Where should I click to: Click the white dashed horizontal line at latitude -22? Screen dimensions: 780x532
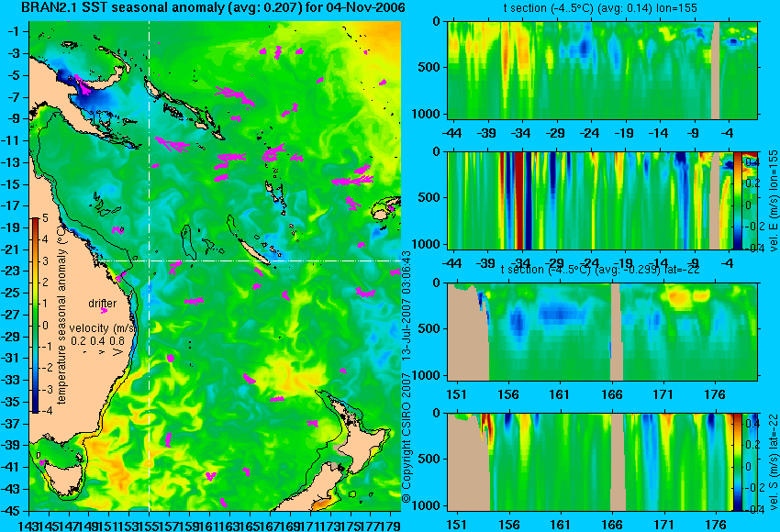[251, 260]
